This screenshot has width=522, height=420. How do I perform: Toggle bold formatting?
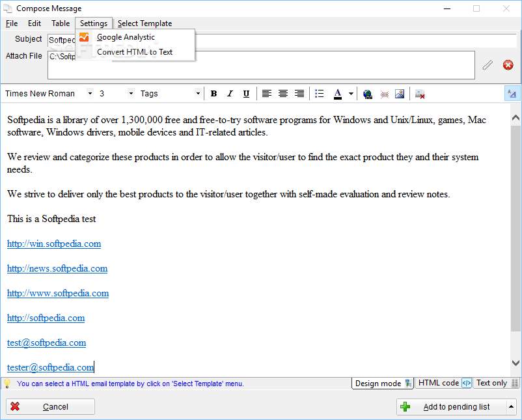pos(213,94)
